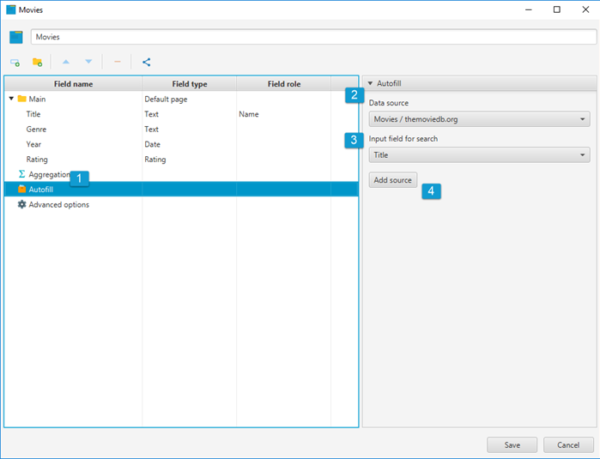Click the blue library icon beside the name field
The height and width of the screenshot is (459, 600).
tap(16, 37)
